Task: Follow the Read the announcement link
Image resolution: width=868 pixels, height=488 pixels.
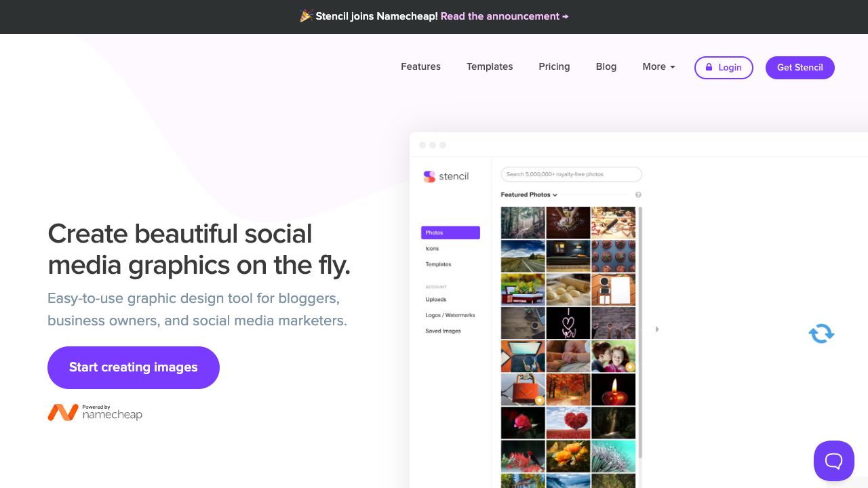Action: (x=505, y=16)
